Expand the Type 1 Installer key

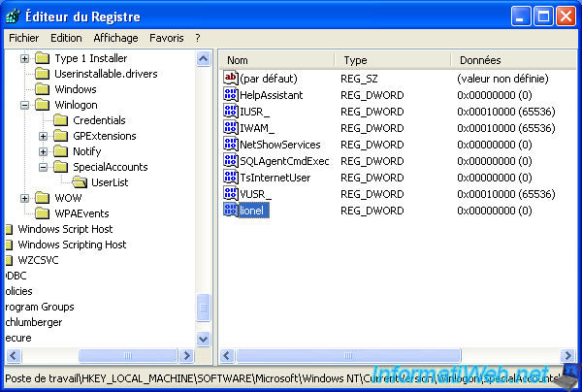coord(24,58)
